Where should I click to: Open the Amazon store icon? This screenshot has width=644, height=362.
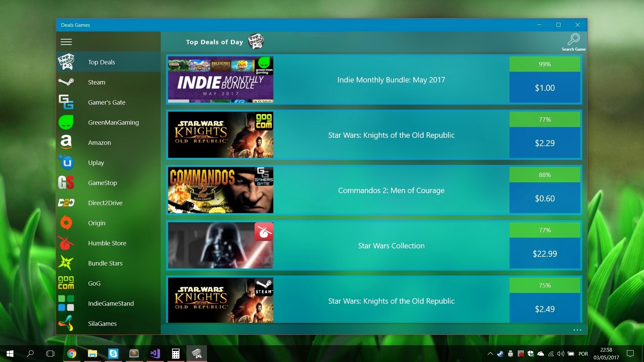tap(66, 142)
